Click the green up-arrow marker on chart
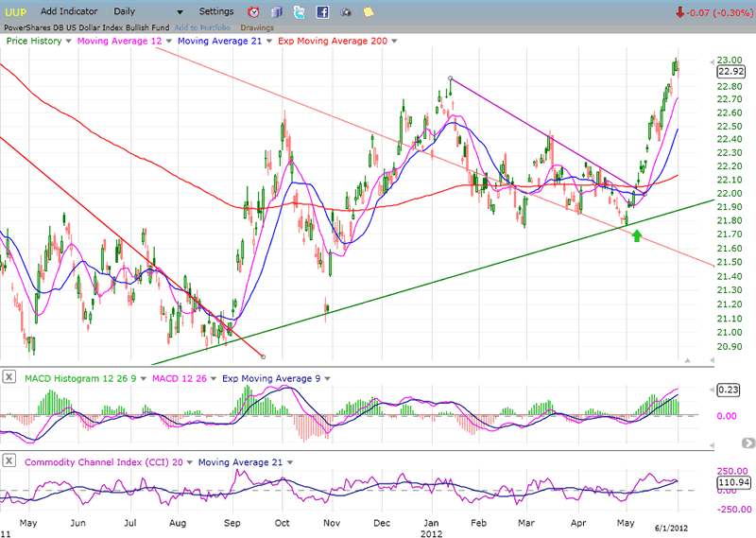 click(637, 234)
